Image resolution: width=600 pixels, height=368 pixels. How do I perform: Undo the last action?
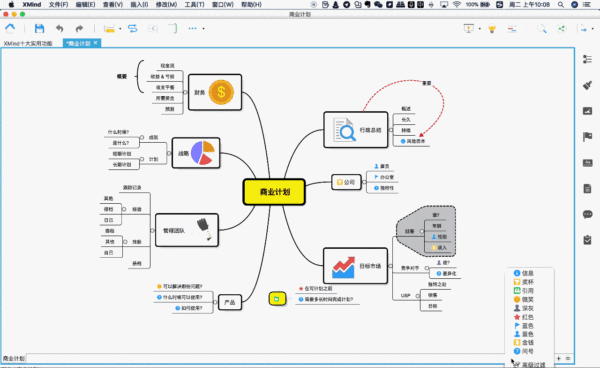[x=59, y=28]
